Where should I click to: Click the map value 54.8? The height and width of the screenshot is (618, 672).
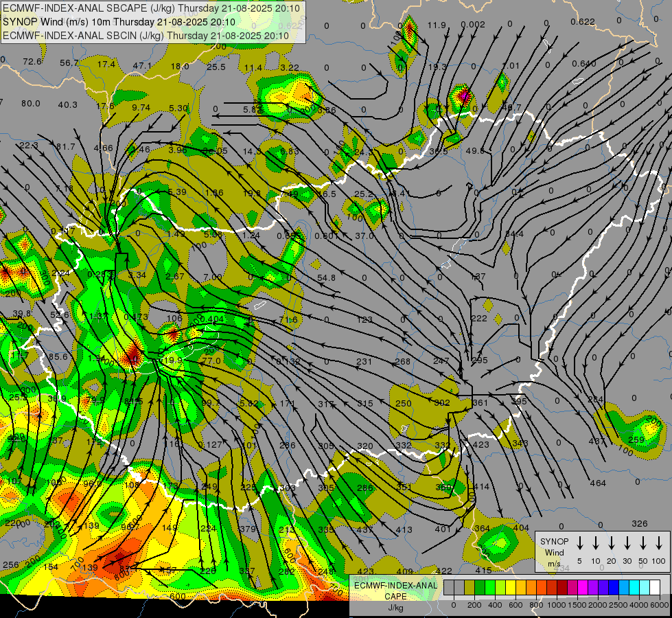click(327, 278)
